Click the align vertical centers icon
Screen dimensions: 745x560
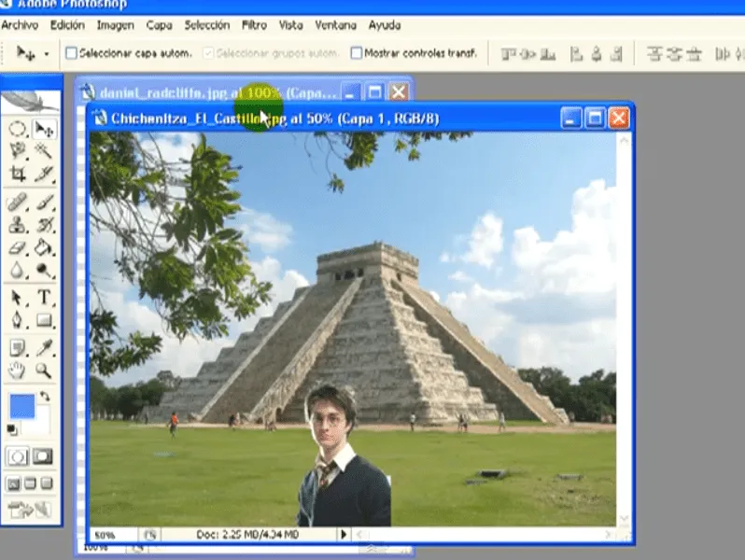tap(527, 55)
